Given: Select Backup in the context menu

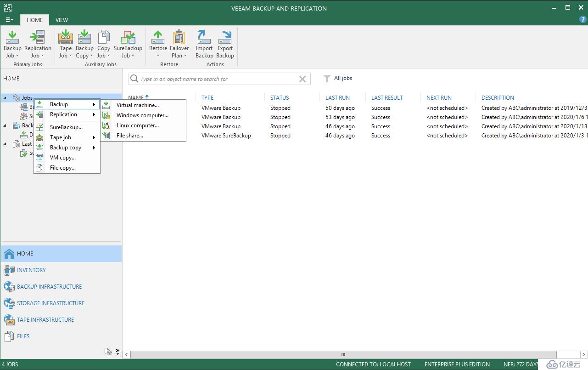Looking at the screenshot, I should (67, 104).
